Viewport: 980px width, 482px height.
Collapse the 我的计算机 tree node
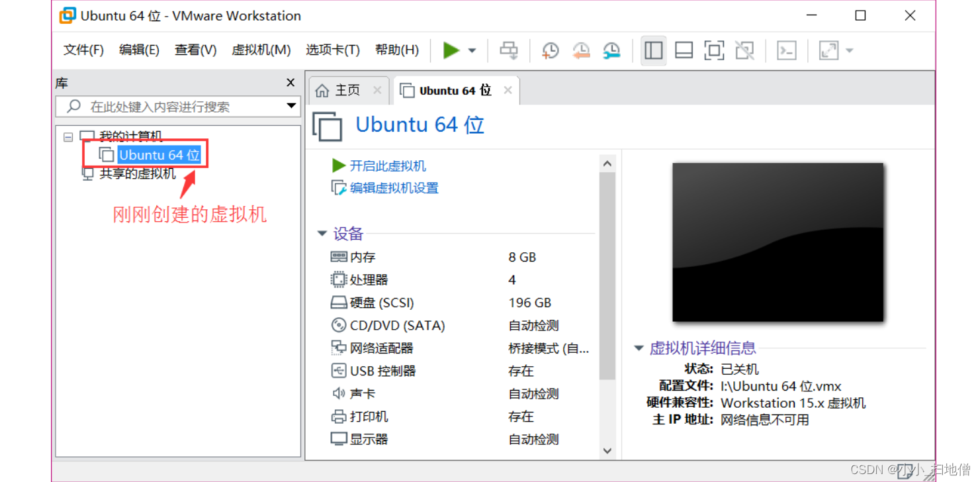[68, 136]
